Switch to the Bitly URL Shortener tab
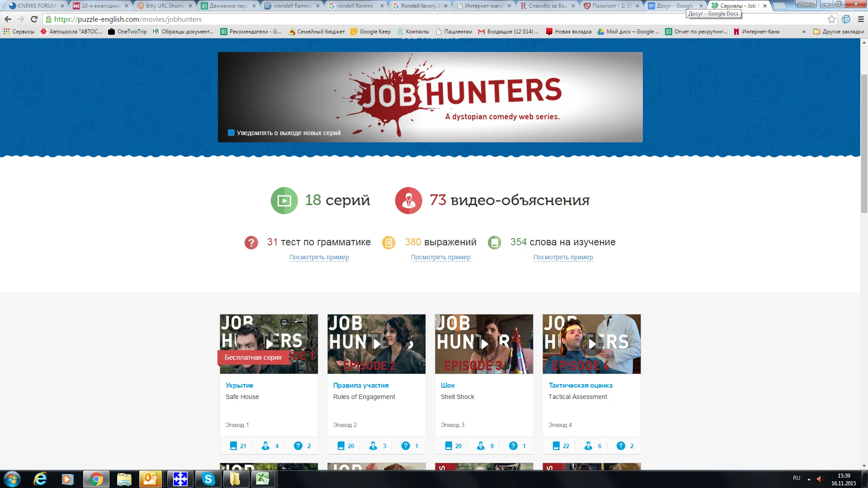This screenshot has width=868, height=488. click(x=165, y=6)
